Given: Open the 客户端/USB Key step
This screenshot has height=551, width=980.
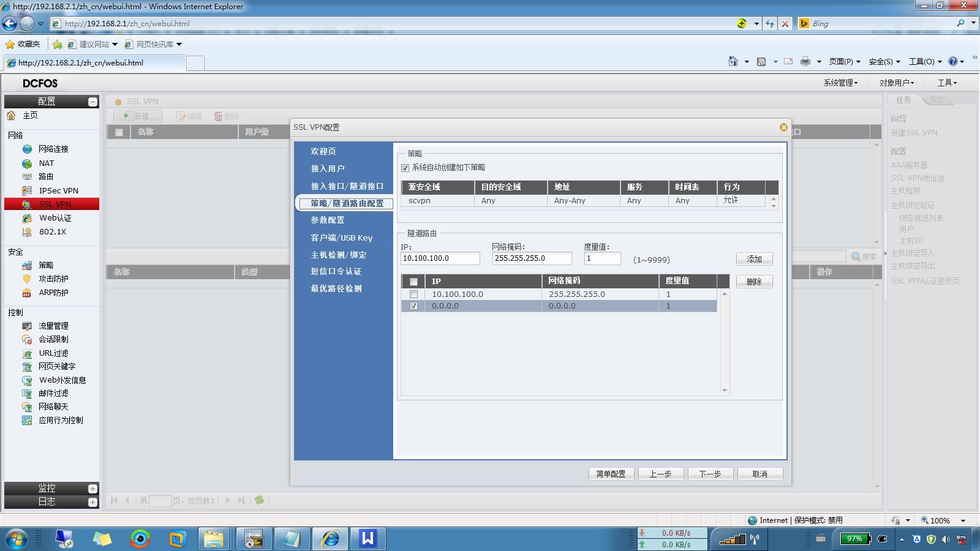Looking at the screenshot, I should click(x=341, y=238).
